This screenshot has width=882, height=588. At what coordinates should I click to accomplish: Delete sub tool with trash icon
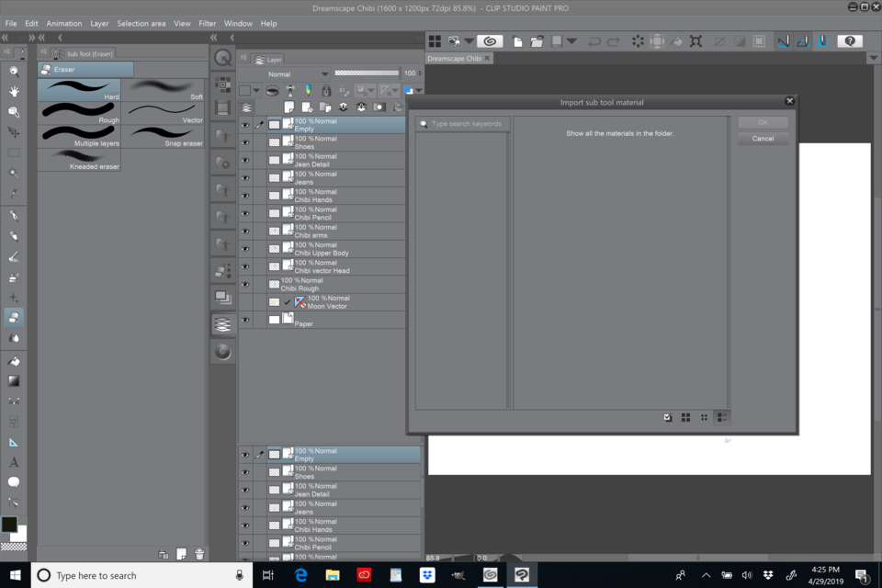coord(199,554)
